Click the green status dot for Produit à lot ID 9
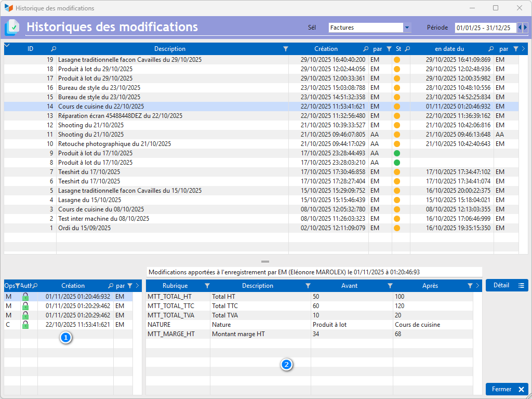Viewport: 532px width, 399px height. pyautogui.click(x=397, y=153)
